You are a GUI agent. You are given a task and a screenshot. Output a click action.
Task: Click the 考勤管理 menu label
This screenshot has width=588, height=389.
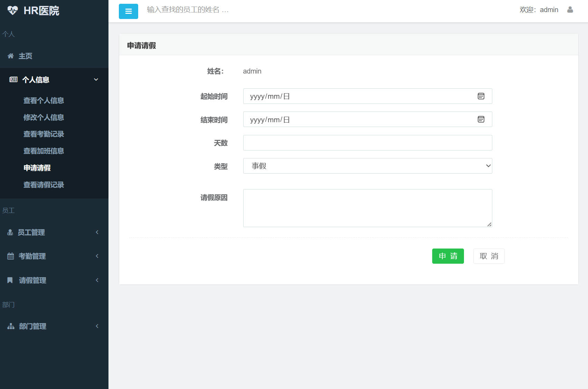click(x=32, y=256)
